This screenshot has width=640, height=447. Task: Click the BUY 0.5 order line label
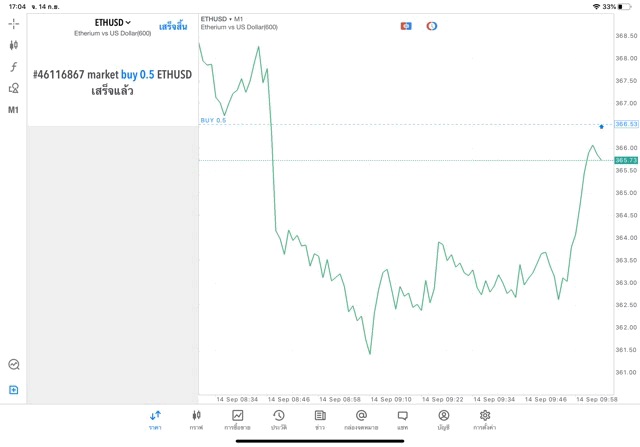213,121
